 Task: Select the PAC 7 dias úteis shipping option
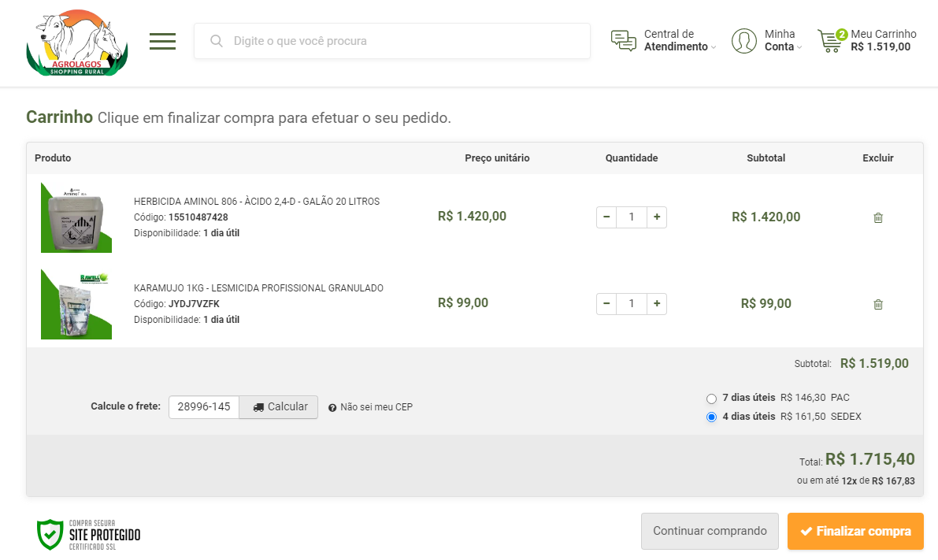click(x=712, y=399)
